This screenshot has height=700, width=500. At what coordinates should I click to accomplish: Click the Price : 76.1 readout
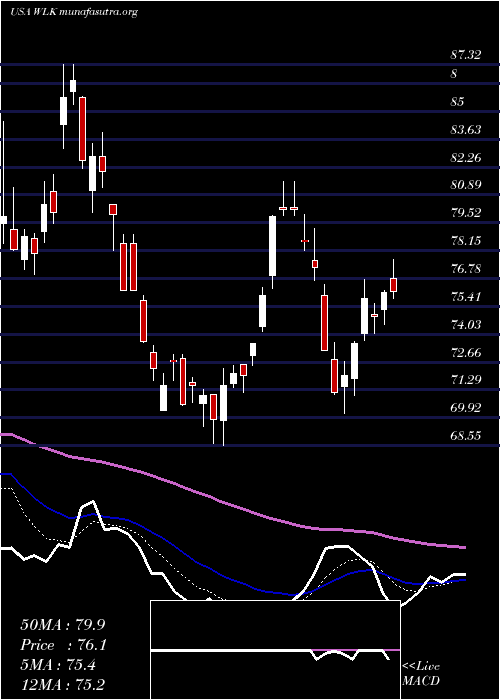tap(64, 645)
